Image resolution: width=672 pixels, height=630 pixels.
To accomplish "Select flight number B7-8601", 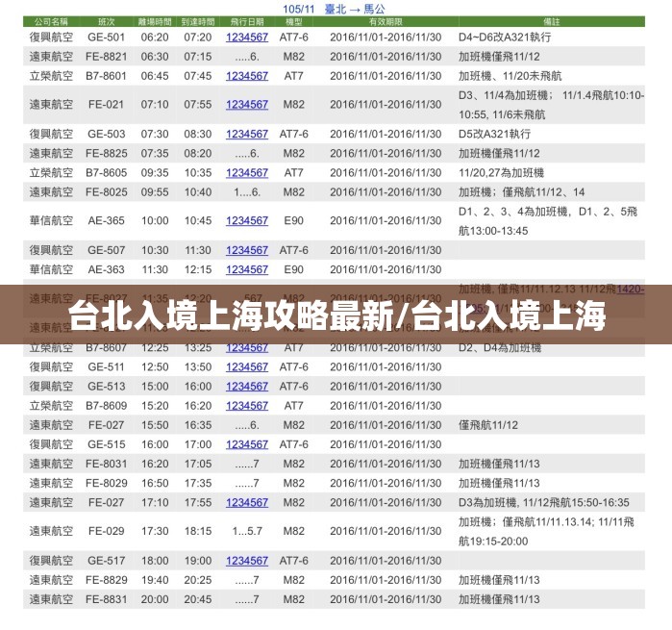I will pyautogui.click(x=107, y=76).
